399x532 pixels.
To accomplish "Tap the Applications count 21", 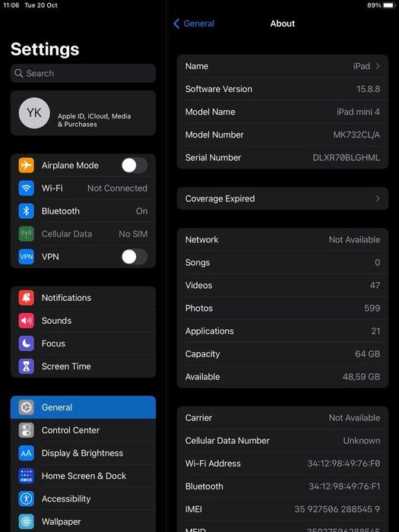I will pyautogui.click(x=375, y=331).
